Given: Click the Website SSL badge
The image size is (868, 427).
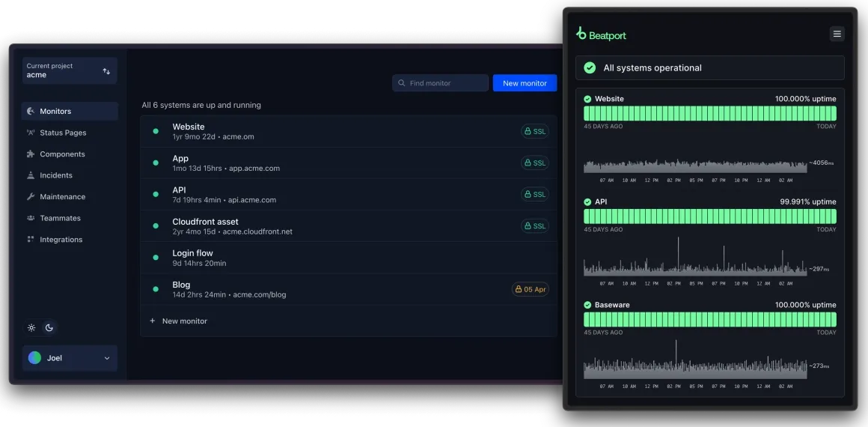Looking at the screenshot, I should click(x=534, y=132).
